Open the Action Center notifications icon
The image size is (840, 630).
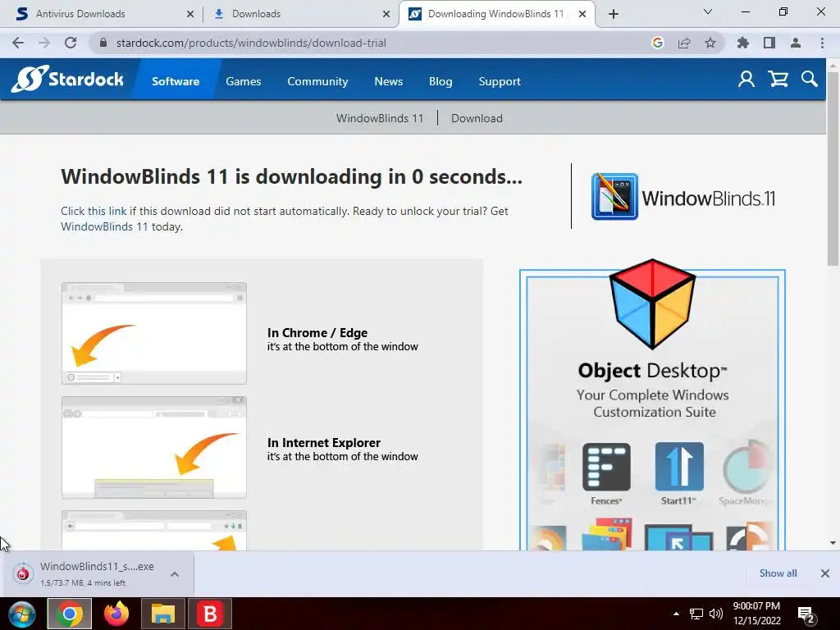[806, 615]
